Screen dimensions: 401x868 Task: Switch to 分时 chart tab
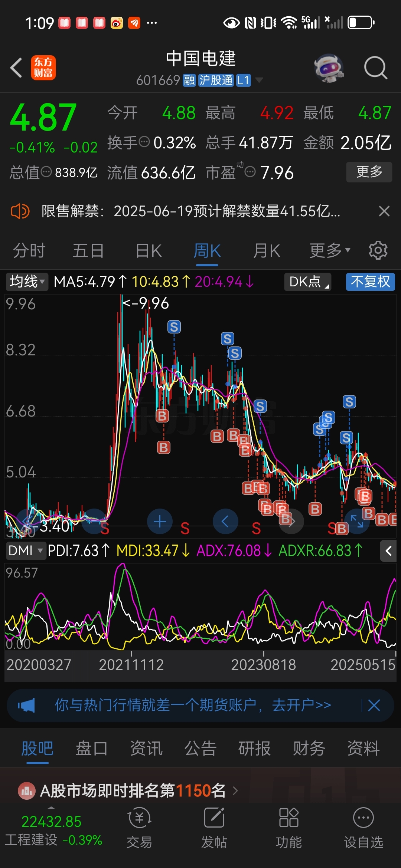point(29,251)
